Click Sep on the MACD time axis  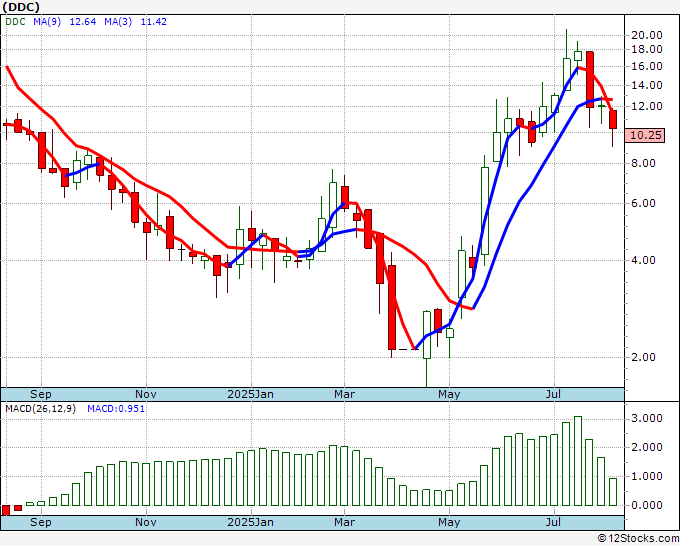41,522
